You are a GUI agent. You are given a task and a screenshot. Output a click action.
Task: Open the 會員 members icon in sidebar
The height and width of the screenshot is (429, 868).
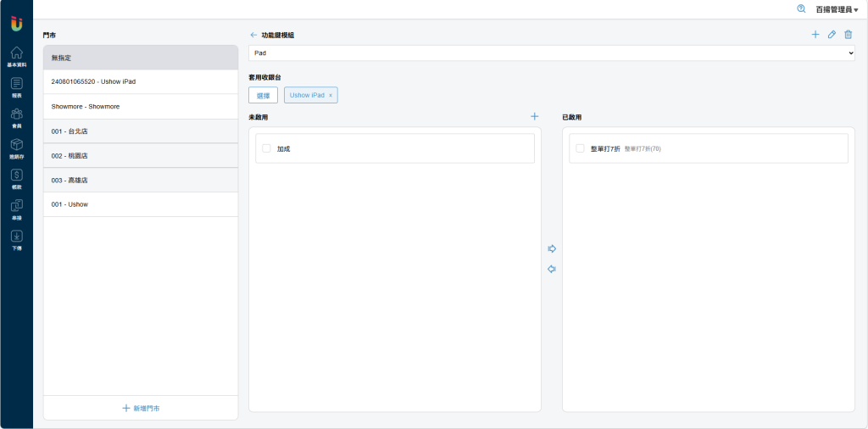[16, 114]
